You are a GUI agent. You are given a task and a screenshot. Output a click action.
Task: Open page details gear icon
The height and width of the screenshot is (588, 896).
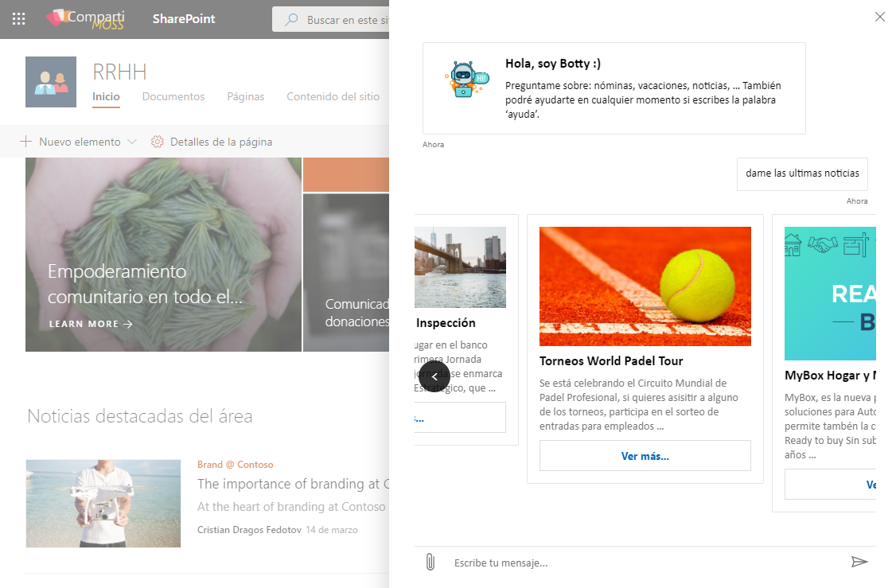click(x=158, y=142)
